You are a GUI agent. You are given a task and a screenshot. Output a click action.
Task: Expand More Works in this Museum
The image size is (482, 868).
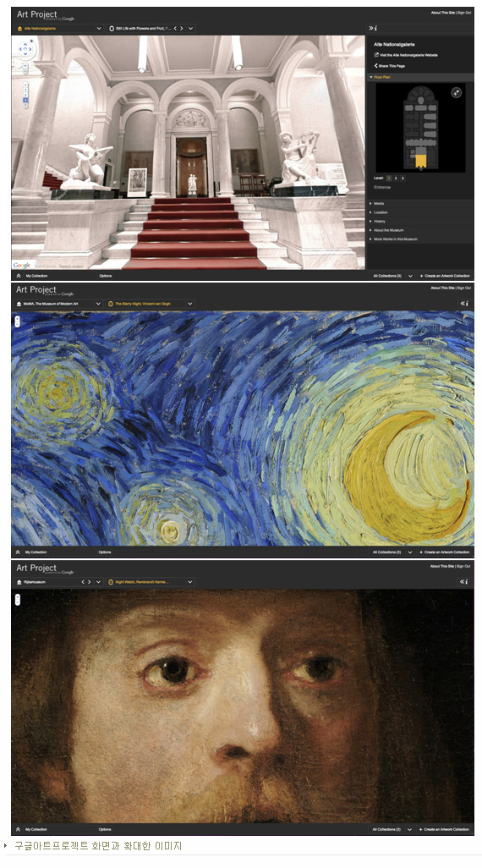(x=420, y=239)
